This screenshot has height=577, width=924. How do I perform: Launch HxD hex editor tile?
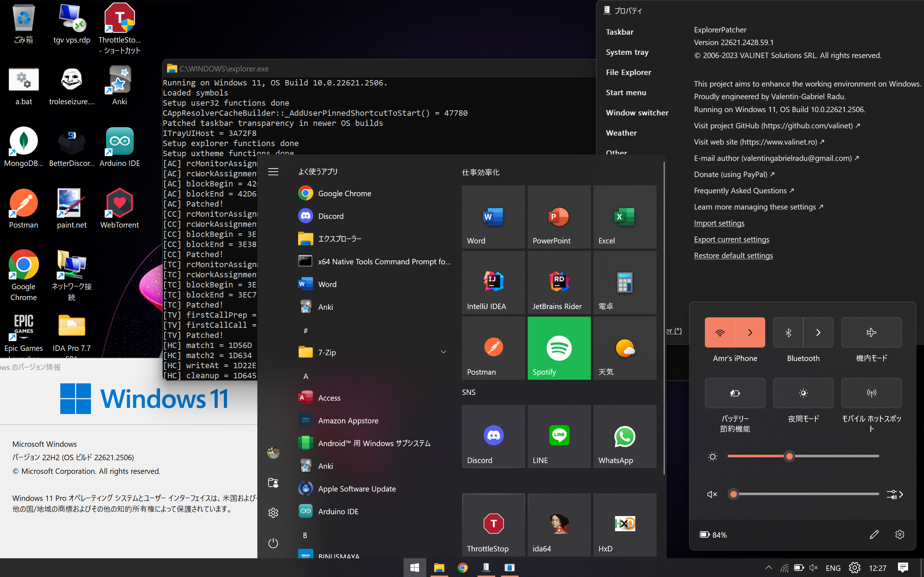tap(625, 525)
